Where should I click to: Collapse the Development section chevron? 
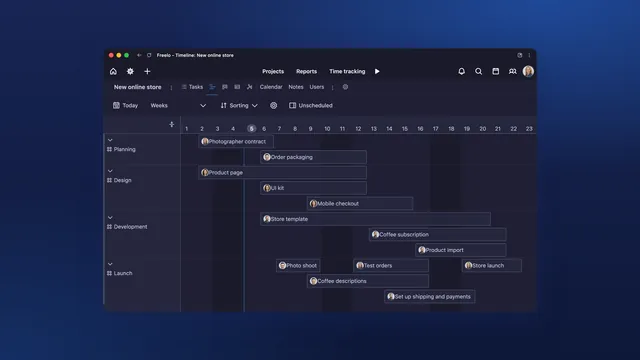[110, 218]
